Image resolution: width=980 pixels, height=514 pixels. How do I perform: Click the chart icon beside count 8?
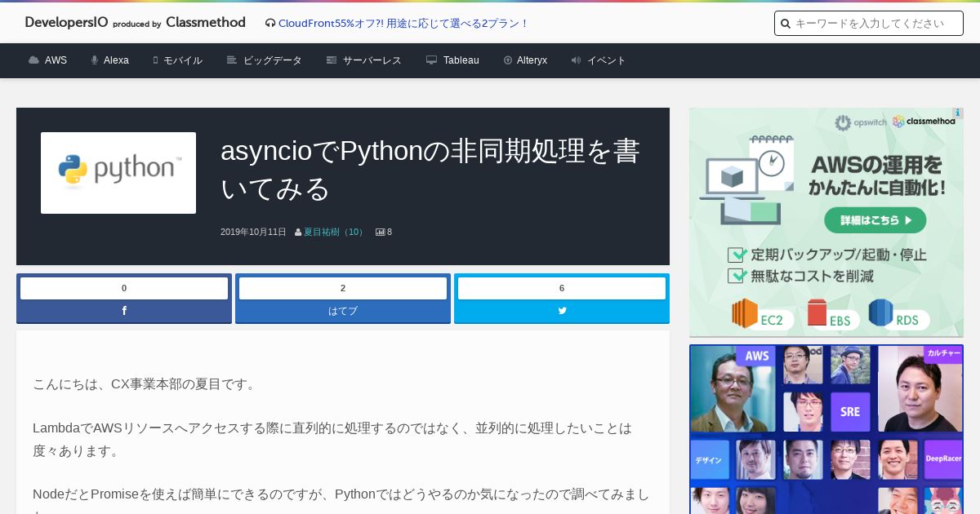pyautogui.click(x=380, y=233)
